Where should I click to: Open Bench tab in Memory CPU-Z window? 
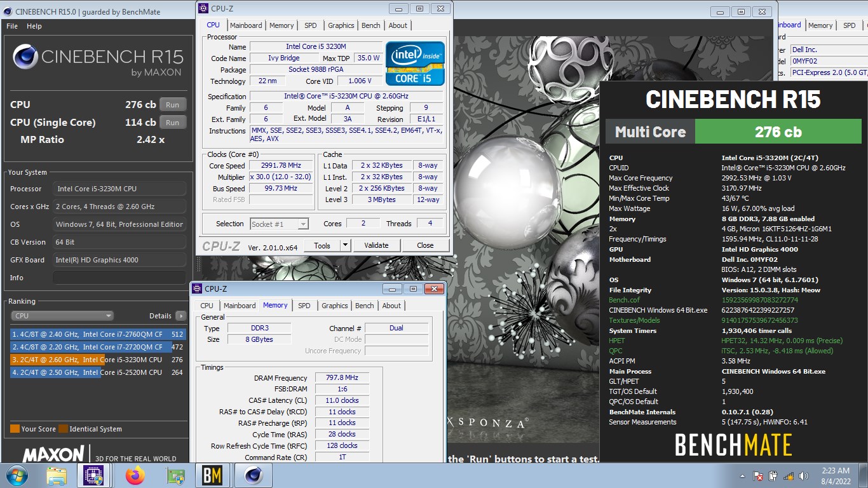[365, 306]
